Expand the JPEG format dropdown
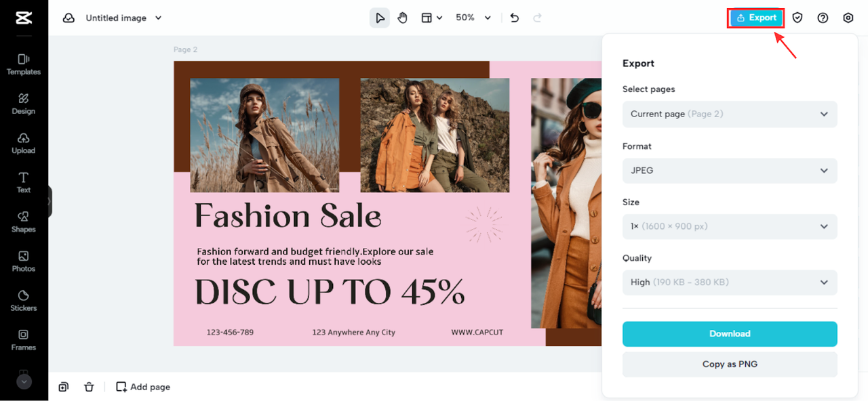 point(730,171)
